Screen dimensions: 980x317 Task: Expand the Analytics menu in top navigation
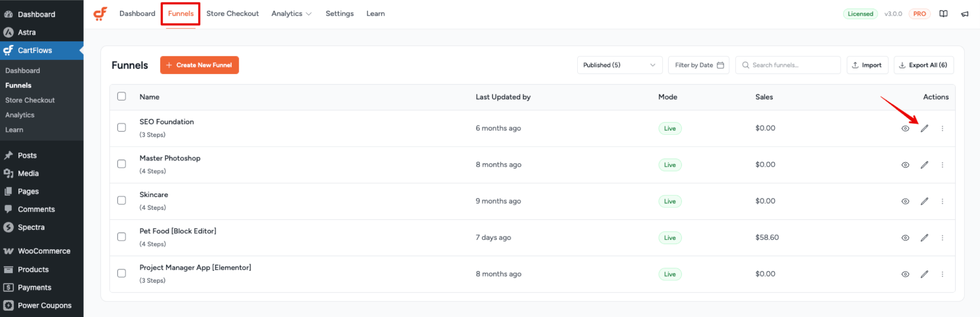291,14
